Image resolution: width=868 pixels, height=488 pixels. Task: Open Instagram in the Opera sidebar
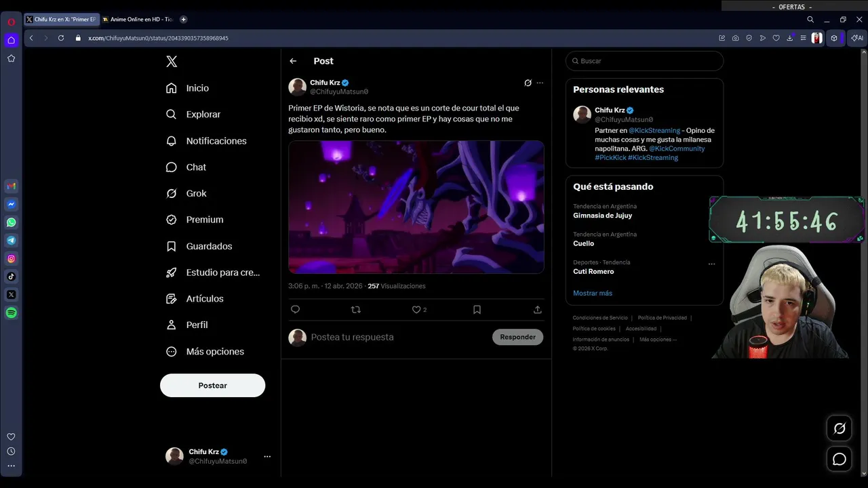point(12,258)
